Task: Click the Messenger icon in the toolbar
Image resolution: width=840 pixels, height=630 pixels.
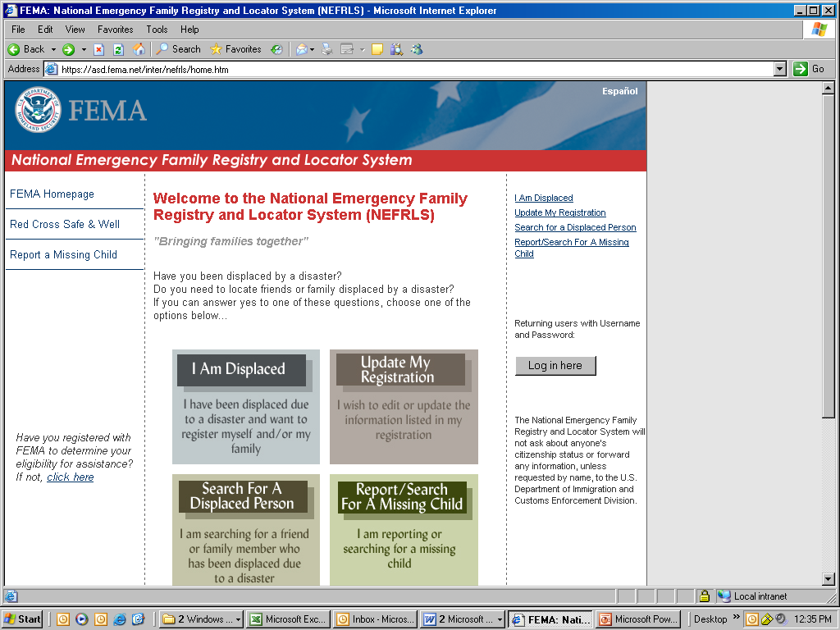Action: pyautogui.click(x=417, y=49)
